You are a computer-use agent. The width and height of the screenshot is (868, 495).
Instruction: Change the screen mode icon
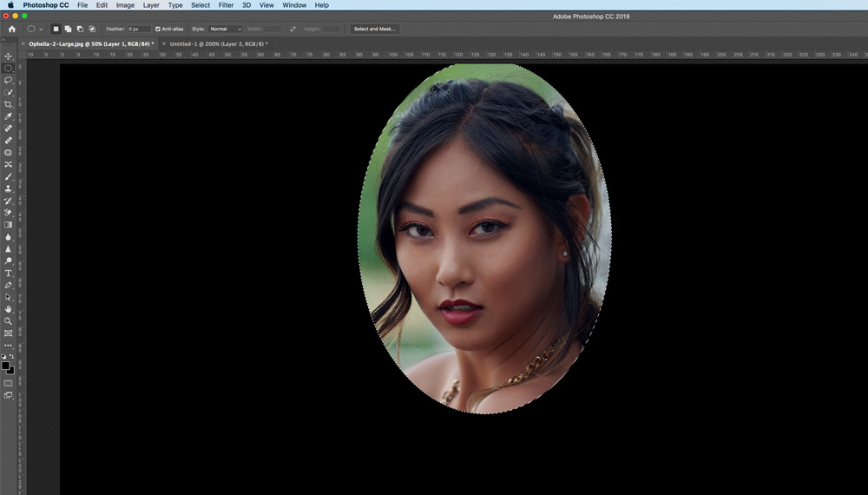click(x=9, y=395)
